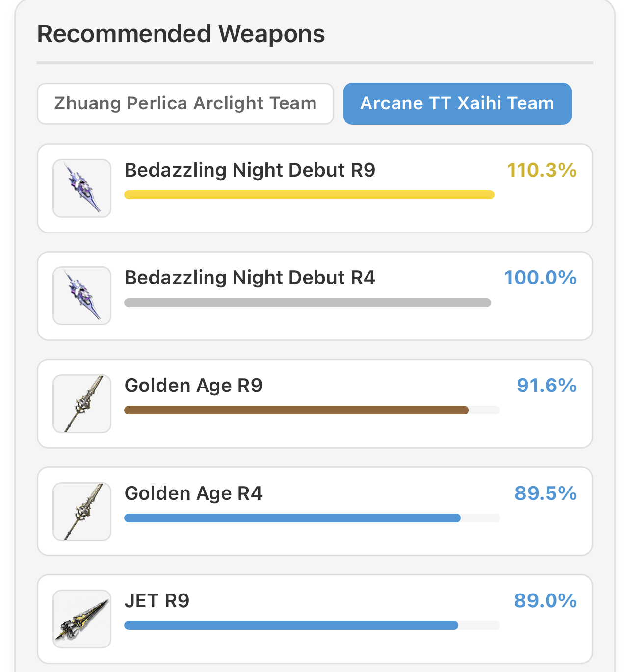This screenshot has height=672, width=630.
Task: Click the JET R9 weapon icon
Action: coord(82,619)
